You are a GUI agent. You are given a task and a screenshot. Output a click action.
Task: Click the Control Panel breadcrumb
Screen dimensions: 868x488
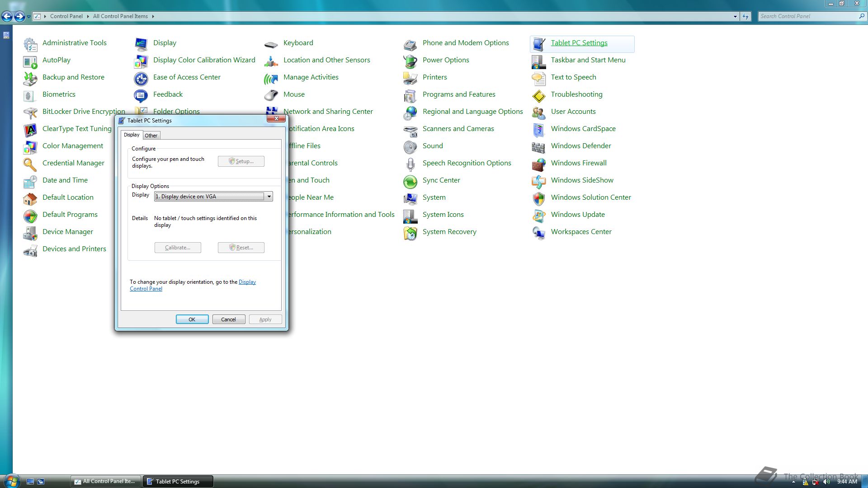point(66,16)
